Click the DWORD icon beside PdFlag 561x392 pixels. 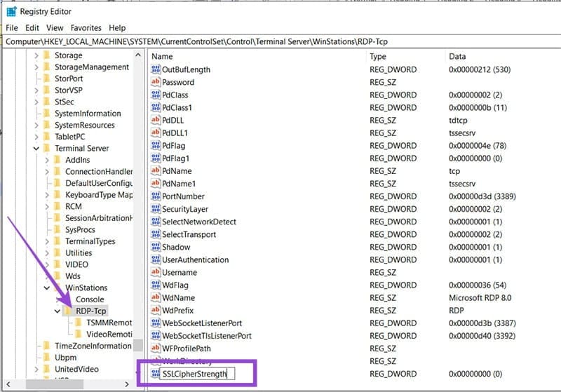[x=156, y=146]
